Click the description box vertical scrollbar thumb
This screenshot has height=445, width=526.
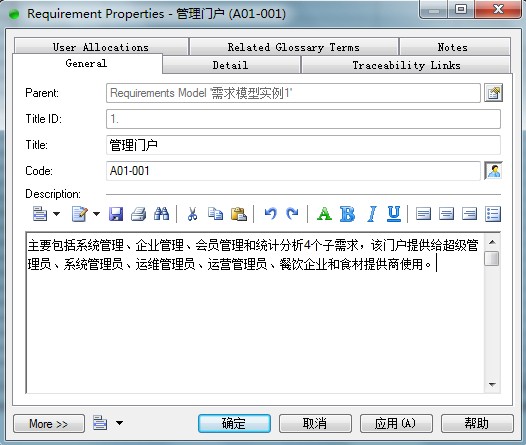(x=492, y=259)
